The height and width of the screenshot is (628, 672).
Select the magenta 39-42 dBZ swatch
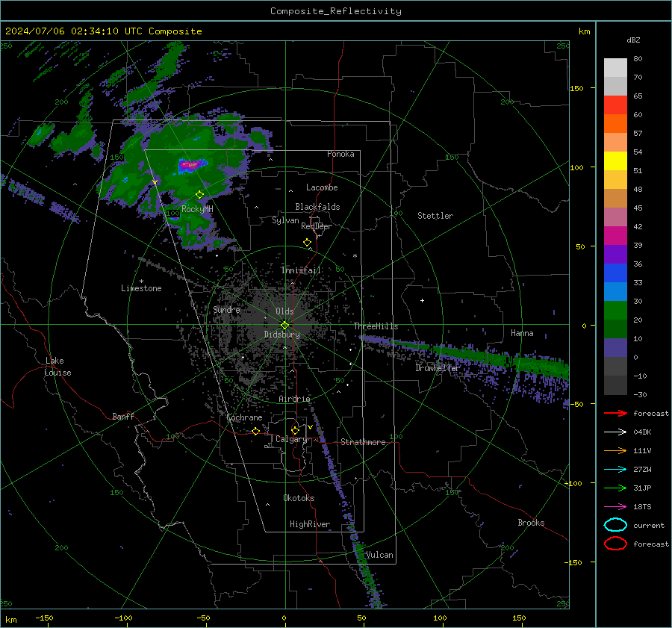click(615, 236)
